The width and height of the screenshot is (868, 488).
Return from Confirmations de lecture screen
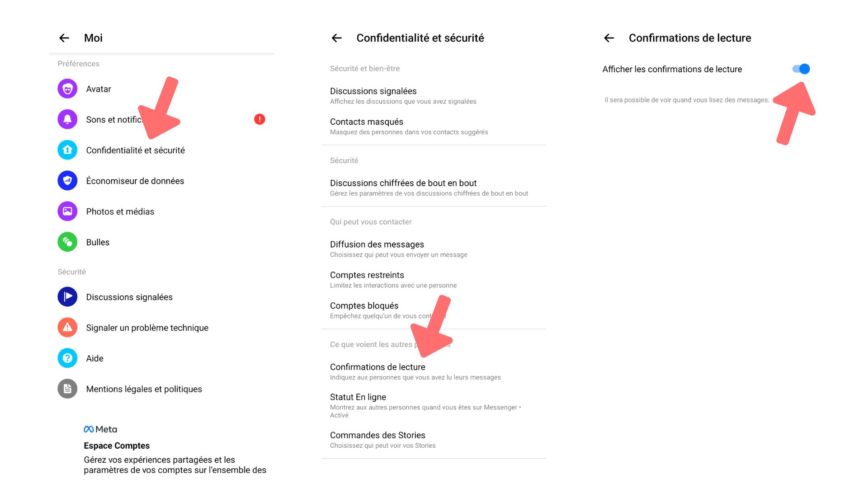click(x=609, y=38)
